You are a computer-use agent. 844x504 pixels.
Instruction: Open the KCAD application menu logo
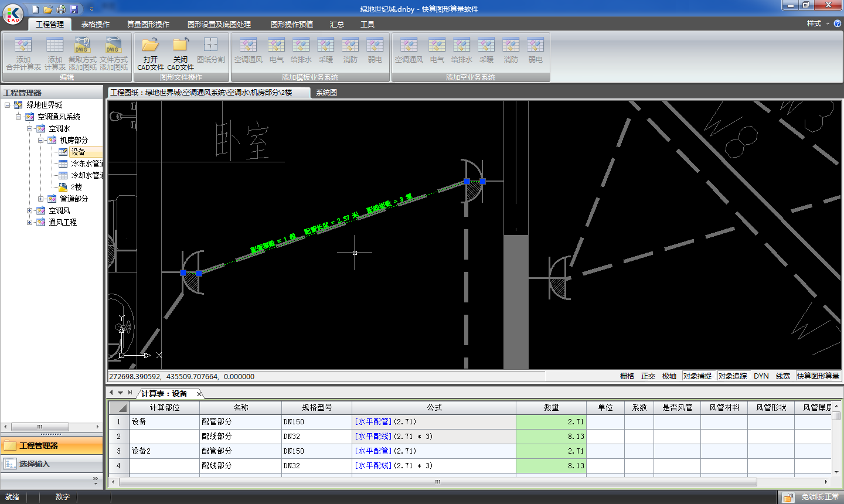[13, 13]
